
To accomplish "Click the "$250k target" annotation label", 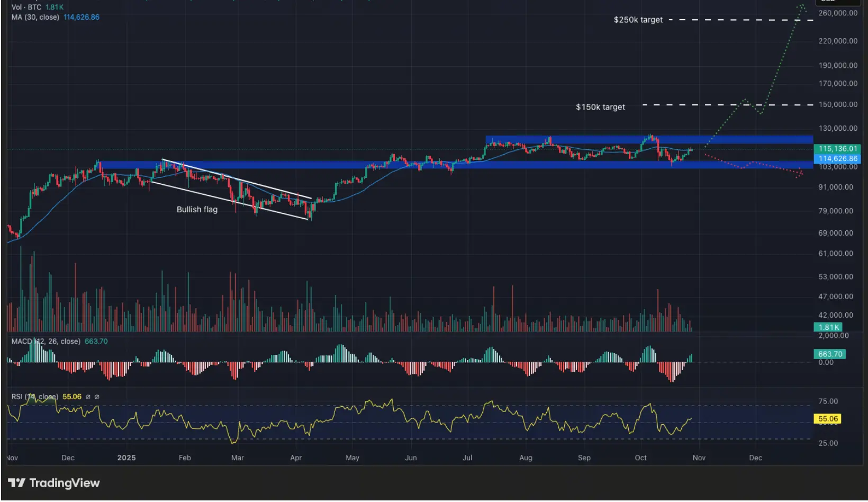I will click(638, 20).
